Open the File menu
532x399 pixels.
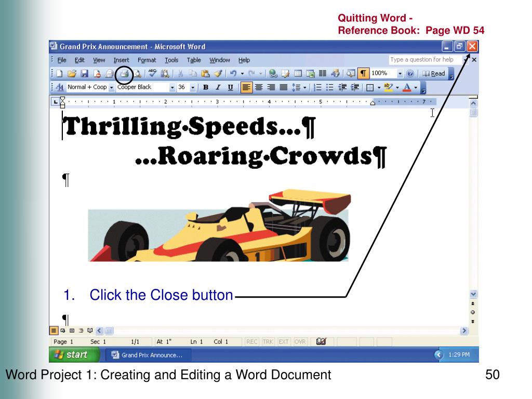(x=62, y=60)
